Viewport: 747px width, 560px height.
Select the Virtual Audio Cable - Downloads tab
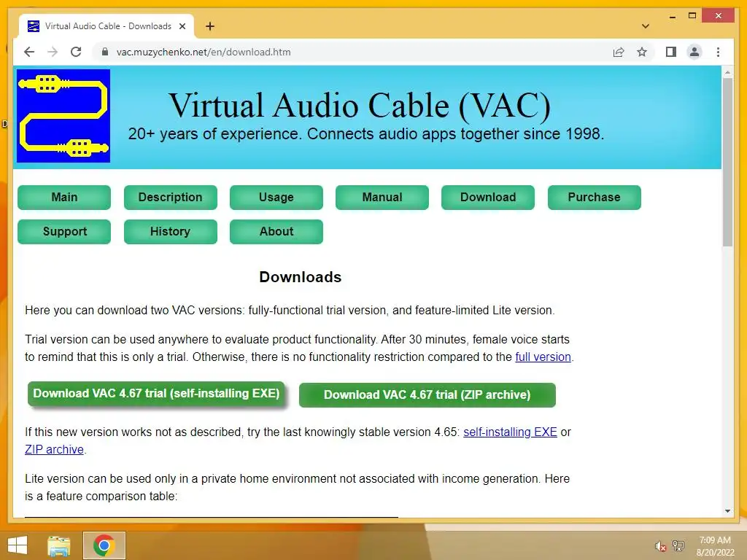point(107,26)
